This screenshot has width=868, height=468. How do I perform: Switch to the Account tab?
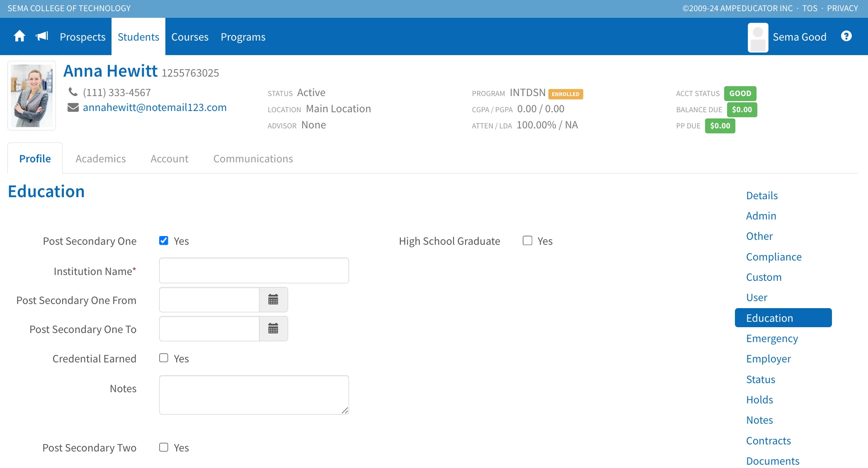(170, 159)
